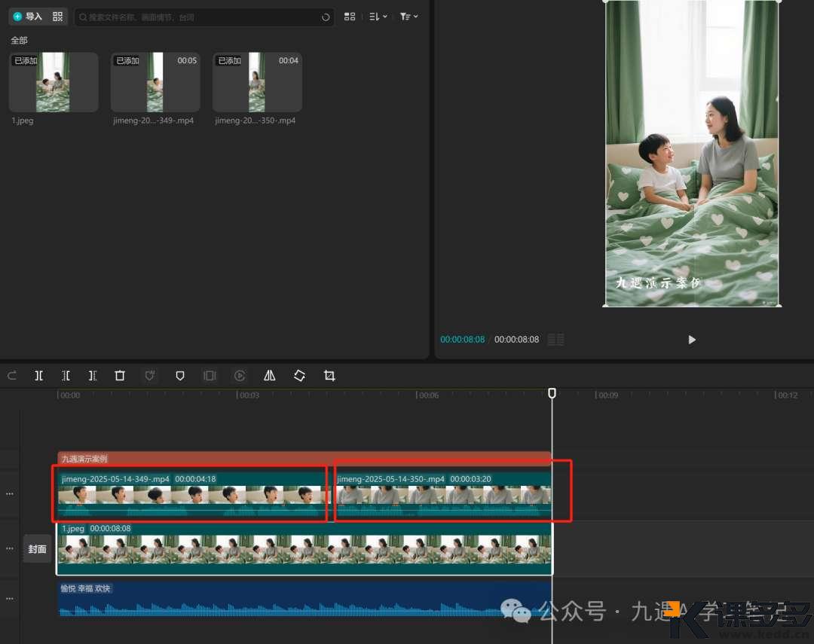
Task: Click the split clip tool icon
Action: coord(38,375)
